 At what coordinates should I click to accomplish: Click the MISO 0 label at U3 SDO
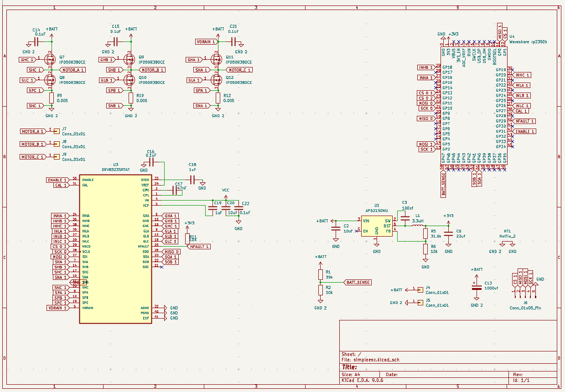pos(172,252)
